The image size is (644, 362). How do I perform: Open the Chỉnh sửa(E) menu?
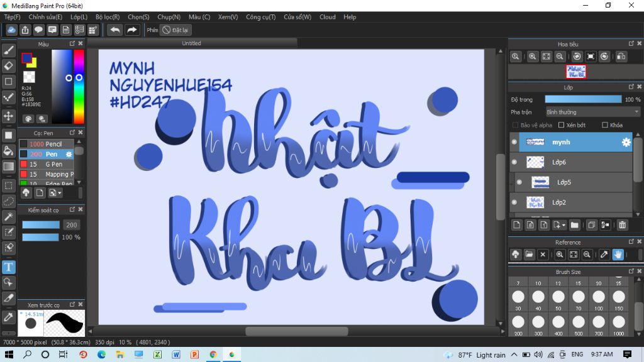(x=45, y=17)
